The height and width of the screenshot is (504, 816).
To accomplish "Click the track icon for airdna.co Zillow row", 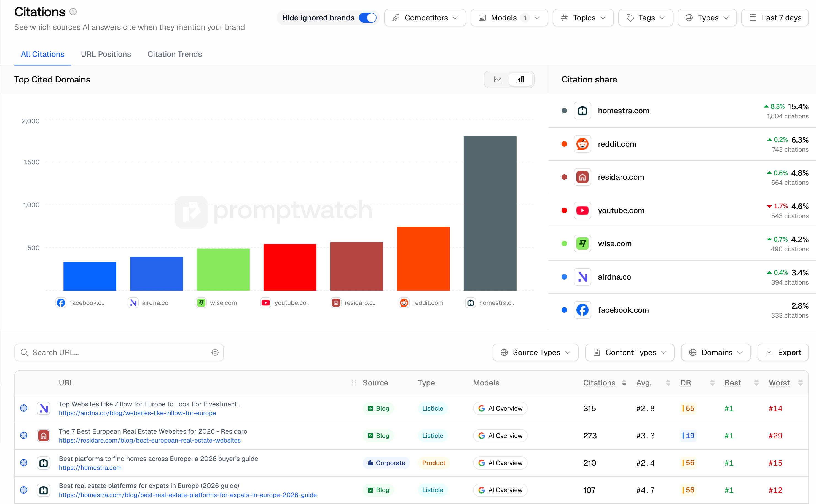I will click(24, 408).
